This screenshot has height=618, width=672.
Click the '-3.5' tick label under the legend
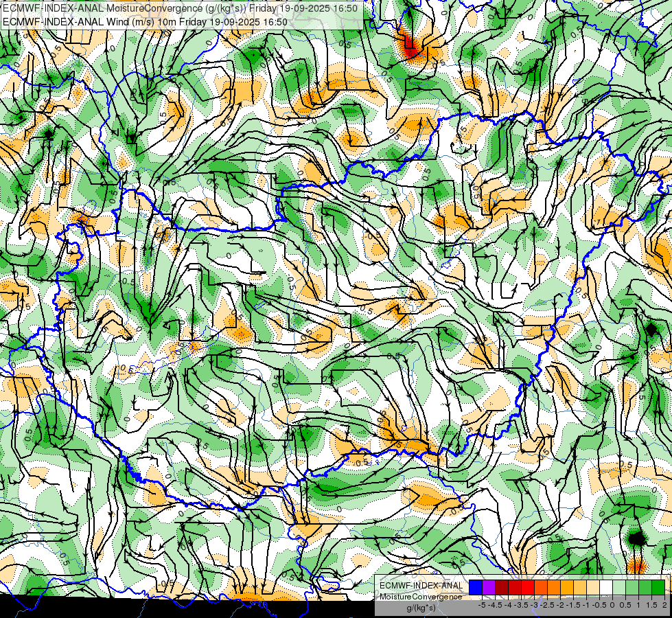521,605
